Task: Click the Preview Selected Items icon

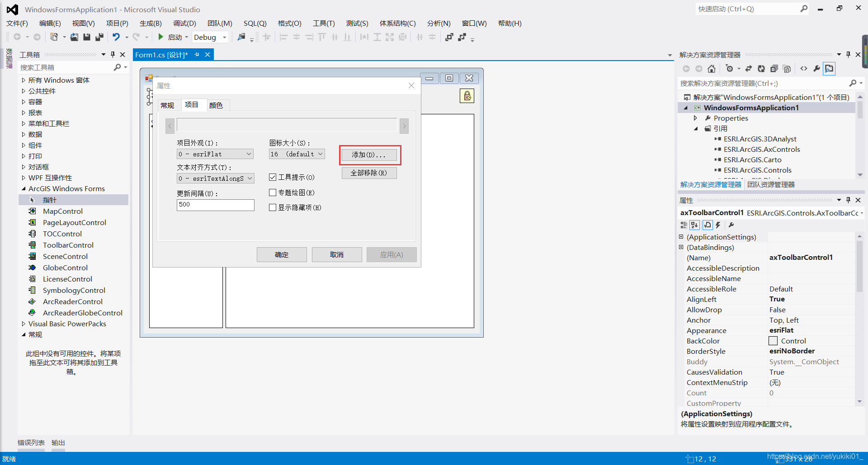Action: pos(829,69)
